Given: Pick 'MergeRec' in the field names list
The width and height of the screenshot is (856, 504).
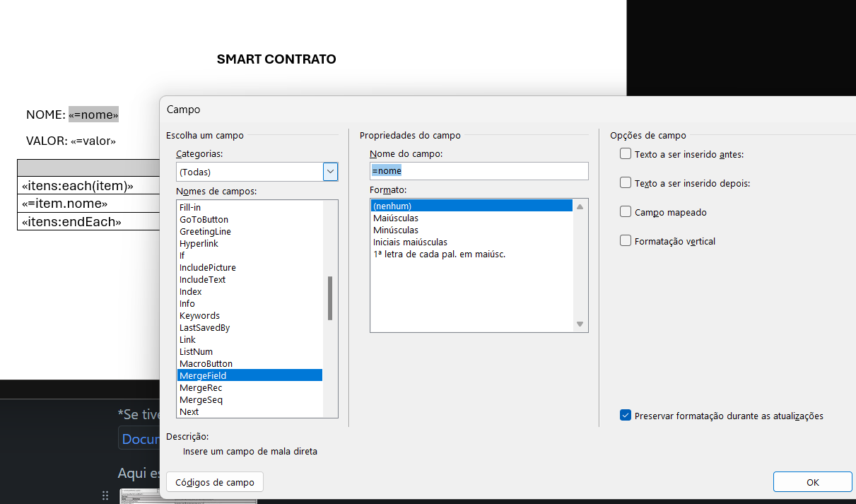Looking at the screenshot, I should click(x=201, y=387).
